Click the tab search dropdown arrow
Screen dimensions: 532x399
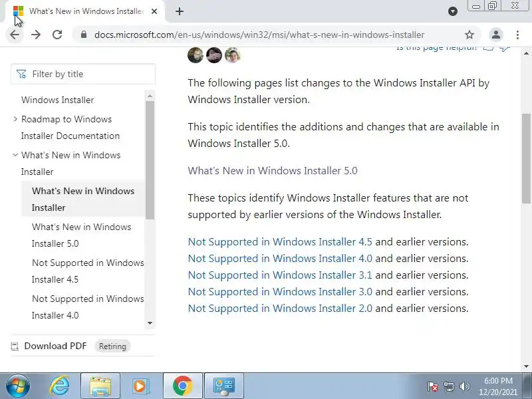(x=453, y=11)
